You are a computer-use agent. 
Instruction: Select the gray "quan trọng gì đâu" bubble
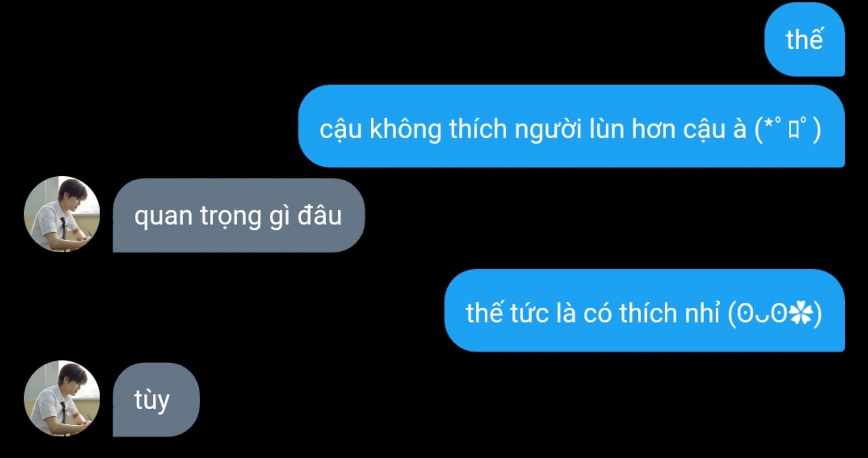[239, 215]
